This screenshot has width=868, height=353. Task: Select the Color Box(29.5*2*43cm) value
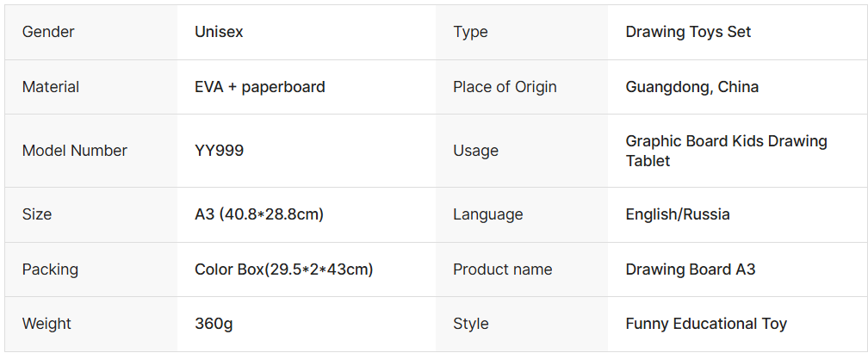283,269
